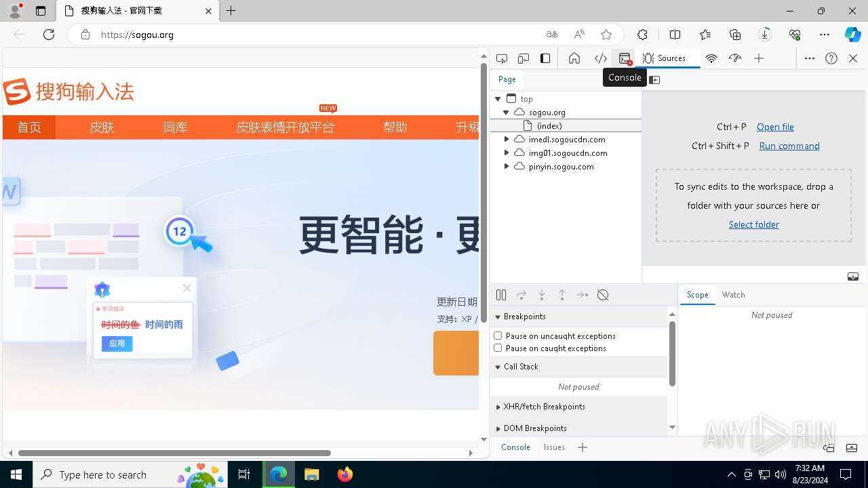Open the 帮助 navigation menu item
Screen dimensions: 868x488
(395, 127)
